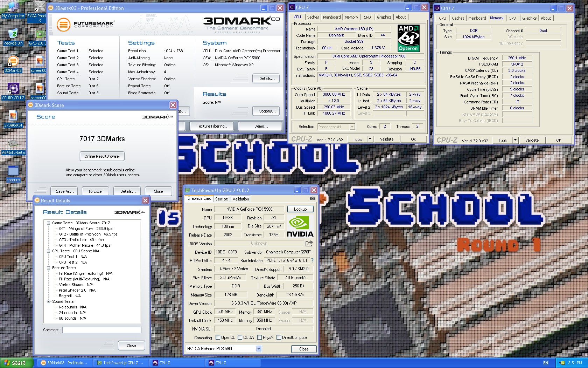The height and width of the screenshot is (368, 588).
Task: Open the 2k3@6914 image file
Action: click(x=13, y=118)
